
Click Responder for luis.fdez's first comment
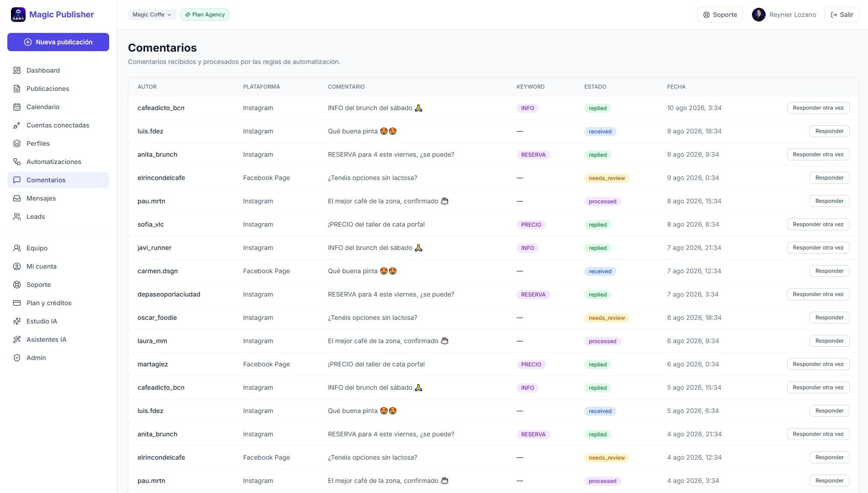pyautogui.click(x=829, y=131)
